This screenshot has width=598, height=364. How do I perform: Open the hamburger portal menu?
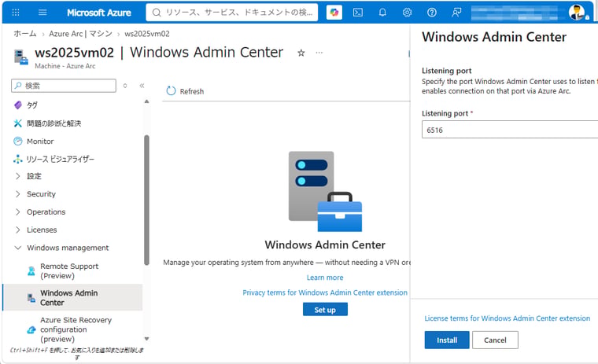point(42,13)
